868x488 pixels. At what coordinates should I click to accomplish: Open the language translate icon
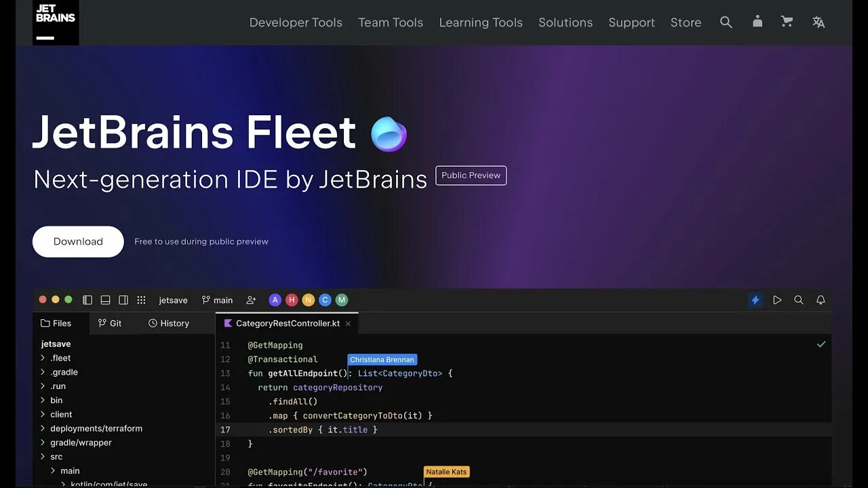tap(818, 22)
